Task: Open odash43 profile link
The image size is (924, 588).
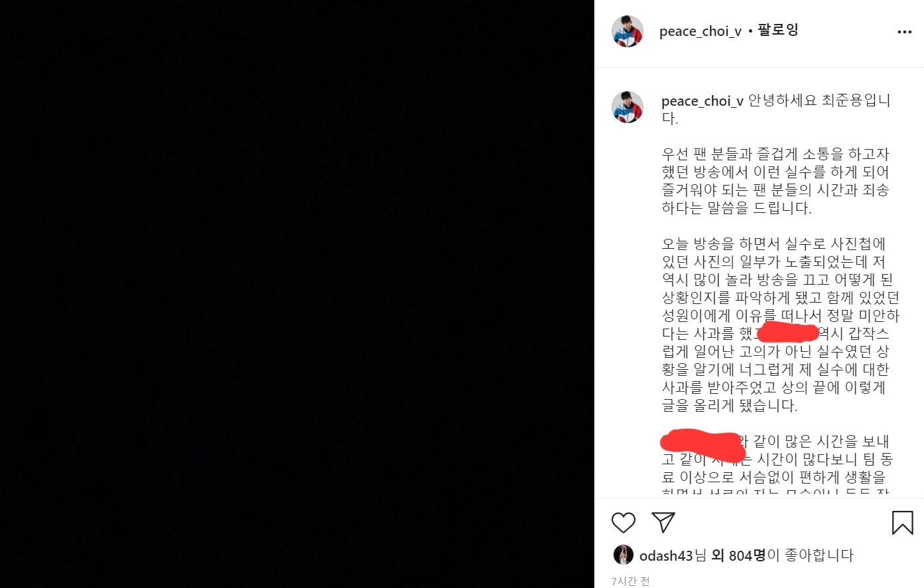Action: pyautogui.click(x=666, y=555)
